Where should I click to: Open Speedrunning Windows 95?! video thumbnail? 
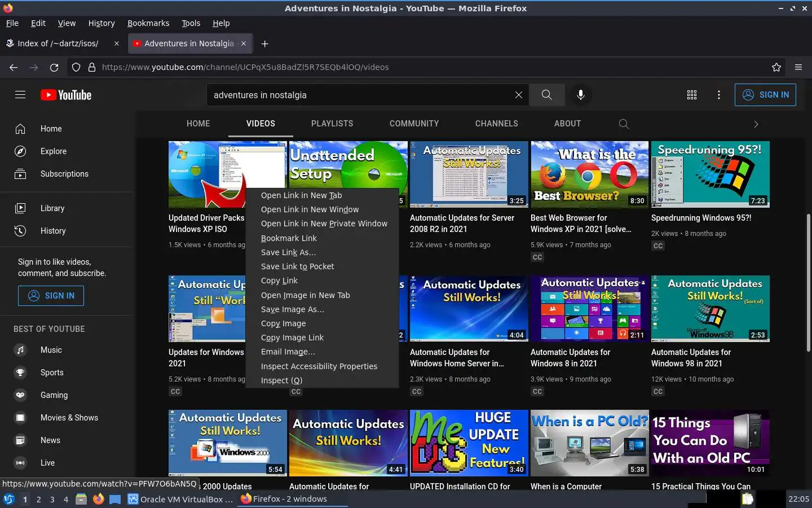710,174
